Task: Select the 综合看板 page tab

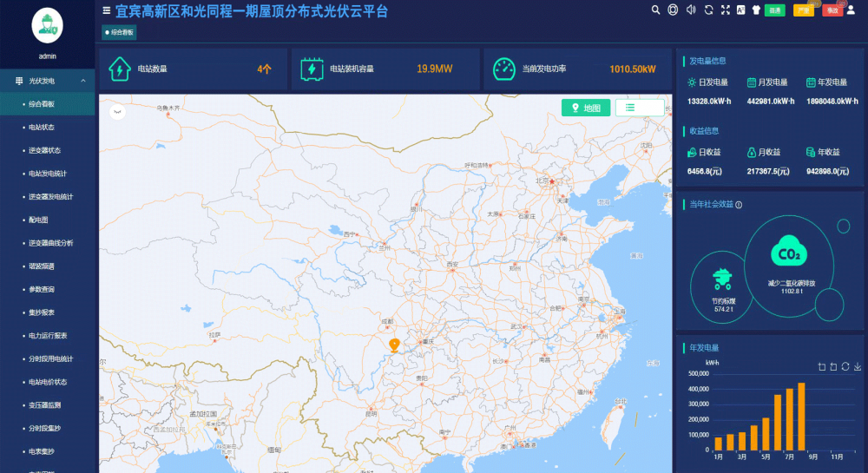Action: coord(119,33)
